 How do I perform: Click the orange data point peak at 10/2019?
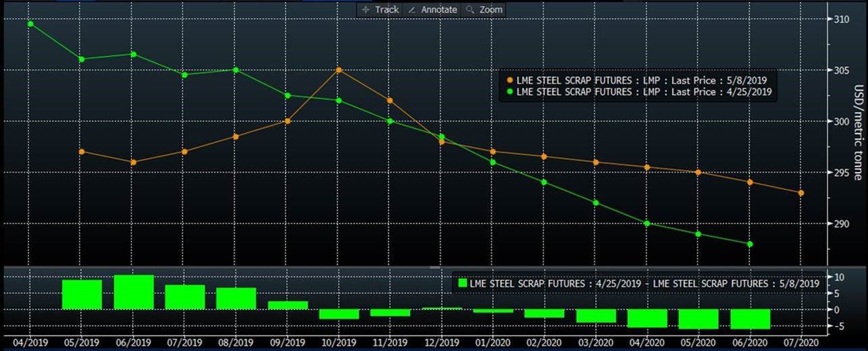[x=338, y=70]
